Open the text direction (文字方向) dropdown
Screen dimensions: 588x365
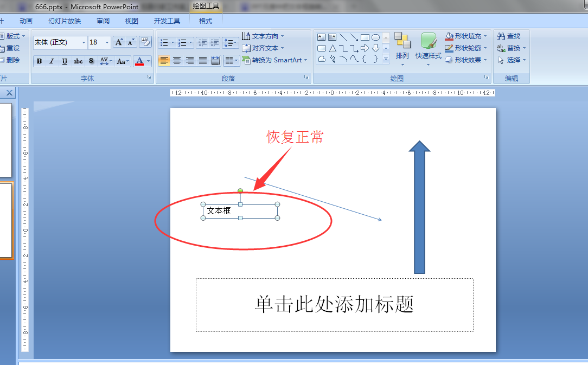pyautogui.click(x=264, y=36)
